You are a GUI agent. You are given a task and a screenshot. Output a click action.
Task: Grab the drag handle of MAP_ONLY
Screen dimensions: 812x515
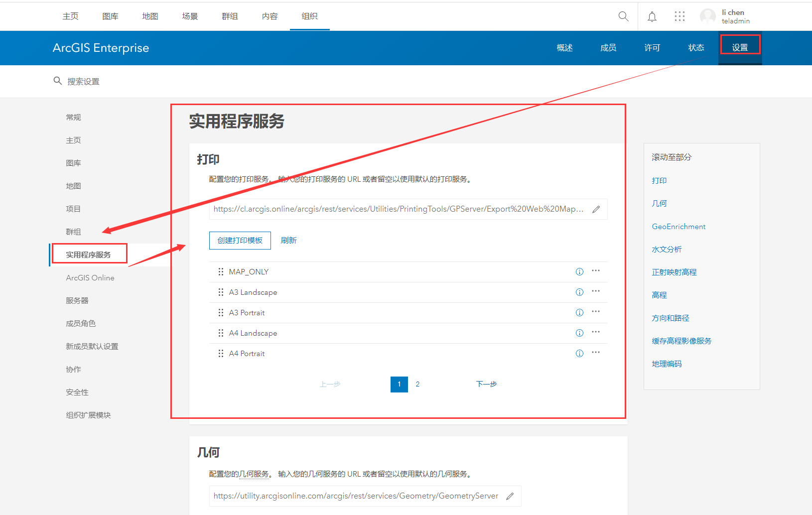point(221,272)
